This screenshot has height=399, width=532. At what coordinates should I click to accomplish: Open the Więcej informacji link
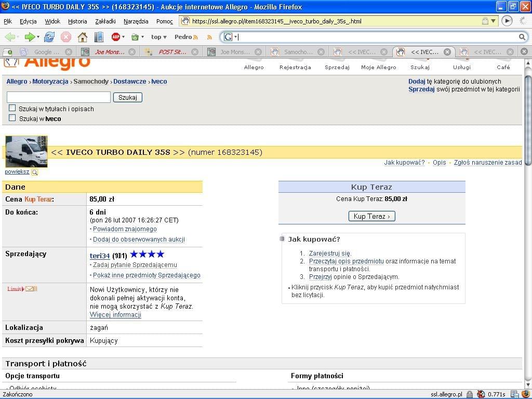pos(115,315)
